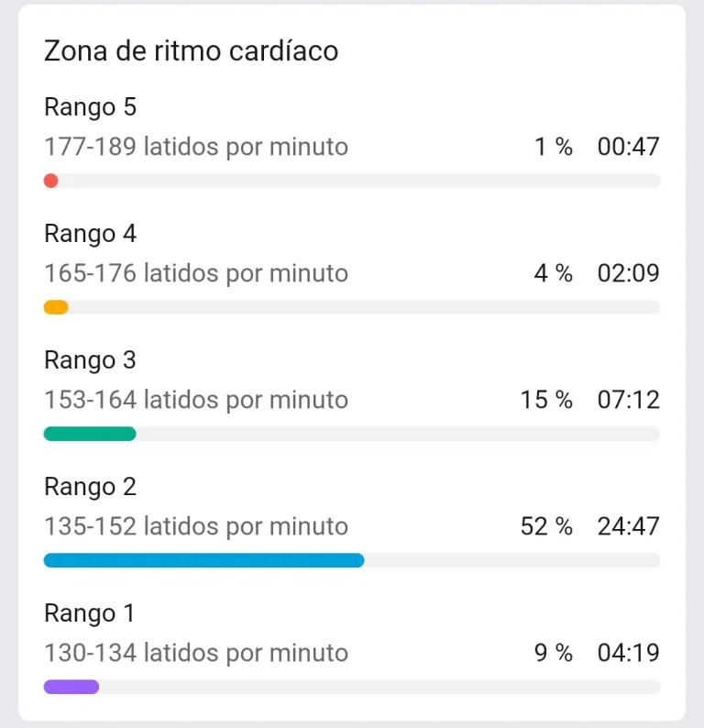Tap the 'Zona de ritmo cardíaco' heading
The height and width of the screenshot is (728, 704).
(x=191, y=50)
